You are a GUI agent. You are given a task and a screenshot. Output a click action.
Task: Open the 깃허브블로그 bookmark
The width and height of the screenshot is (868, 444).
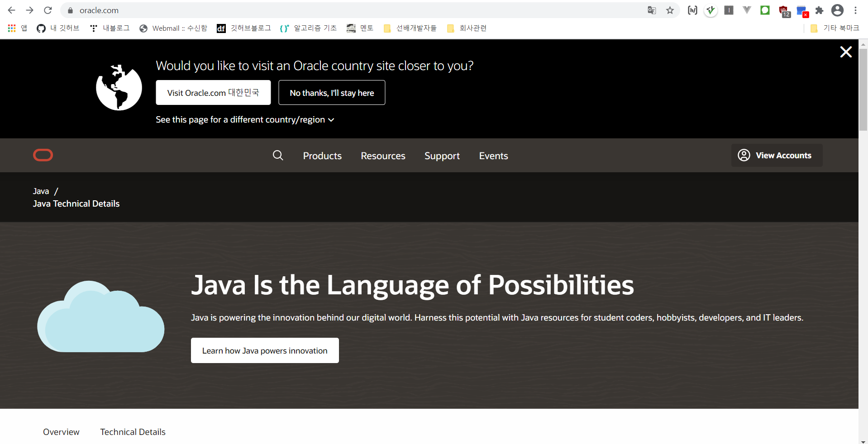[x=244, y=28]
